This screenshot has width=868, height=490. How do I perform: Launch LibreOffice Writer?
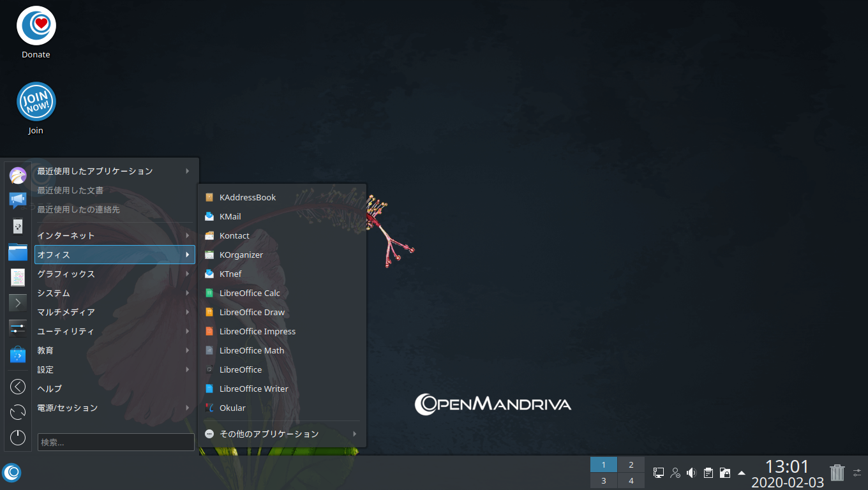281,389
